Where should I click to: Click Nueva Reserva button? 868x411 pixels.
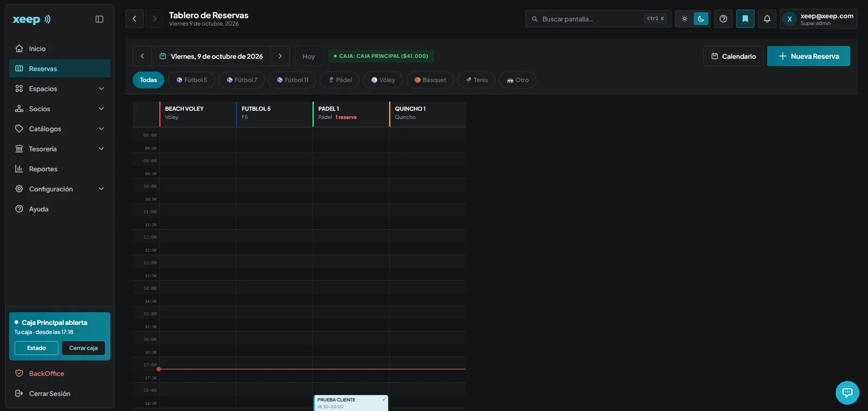(x=808, y=56)
